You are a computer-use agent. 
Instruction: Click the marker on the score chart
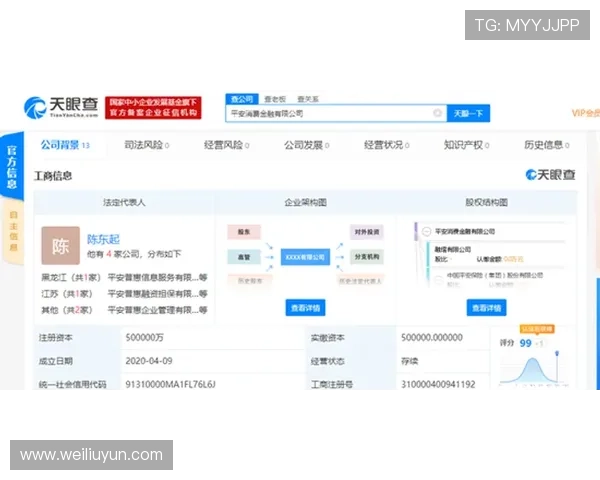pos(557,353)
